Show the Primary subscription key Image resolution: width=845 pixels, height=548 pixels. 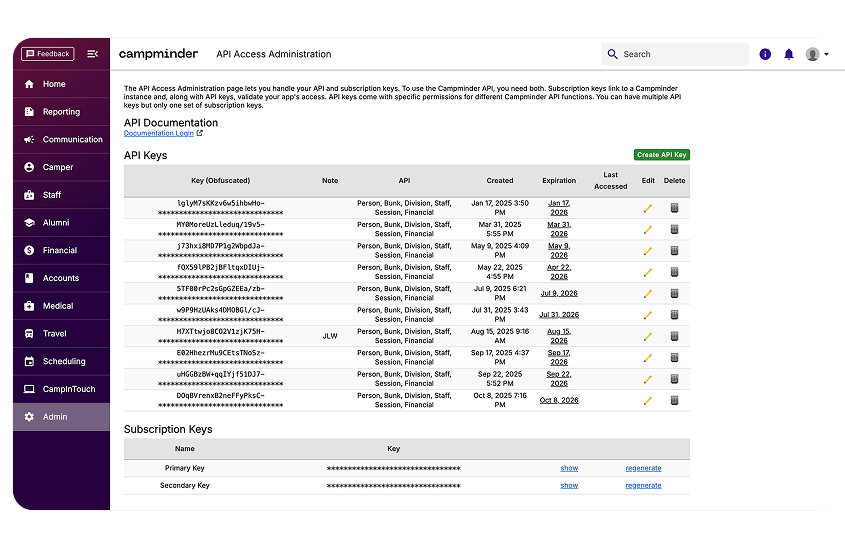[x=569, y=468]
